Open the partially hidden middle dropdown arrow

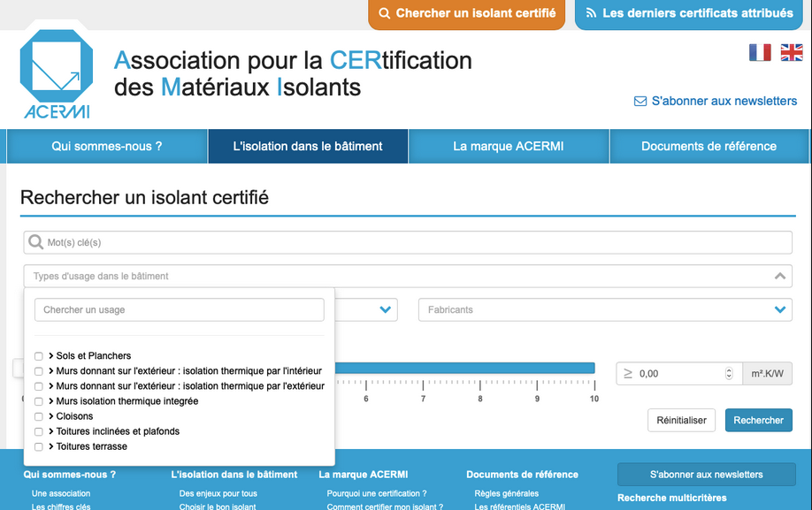pyautogui.click(x=385, y=310)
